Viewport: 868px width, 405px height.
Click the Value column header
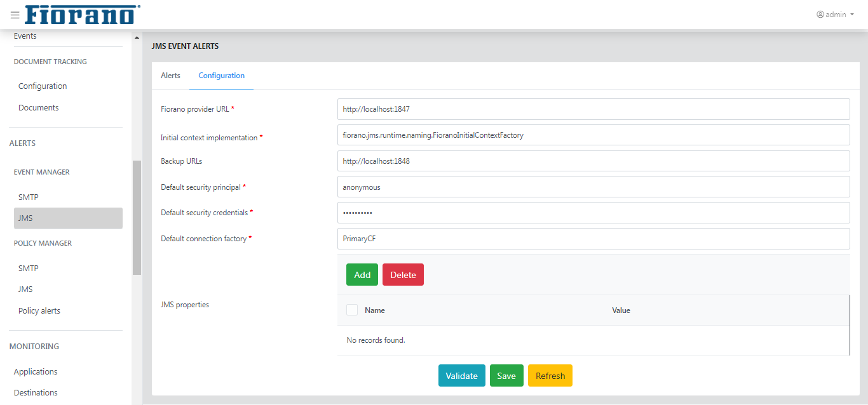pos(621,310)
